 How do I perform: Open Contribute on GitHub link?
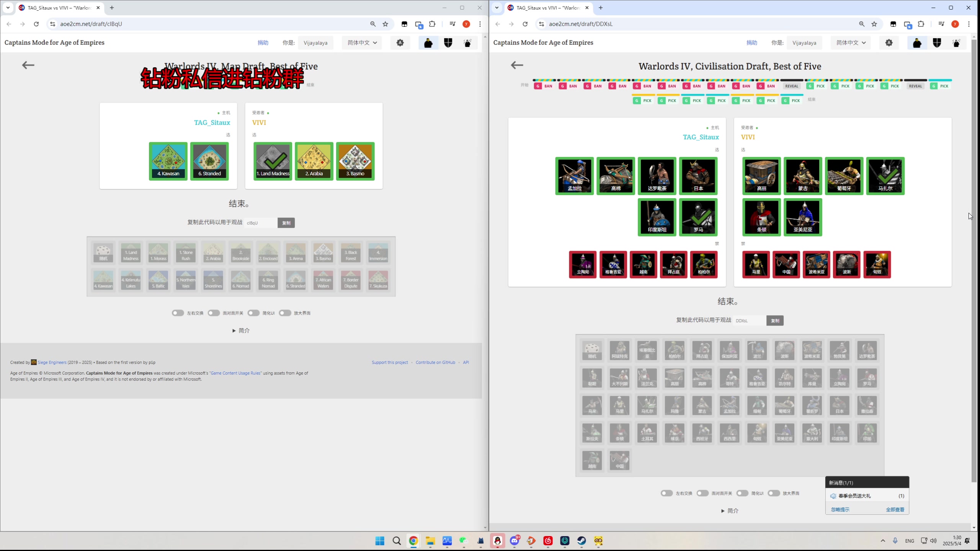click(435, 362)
